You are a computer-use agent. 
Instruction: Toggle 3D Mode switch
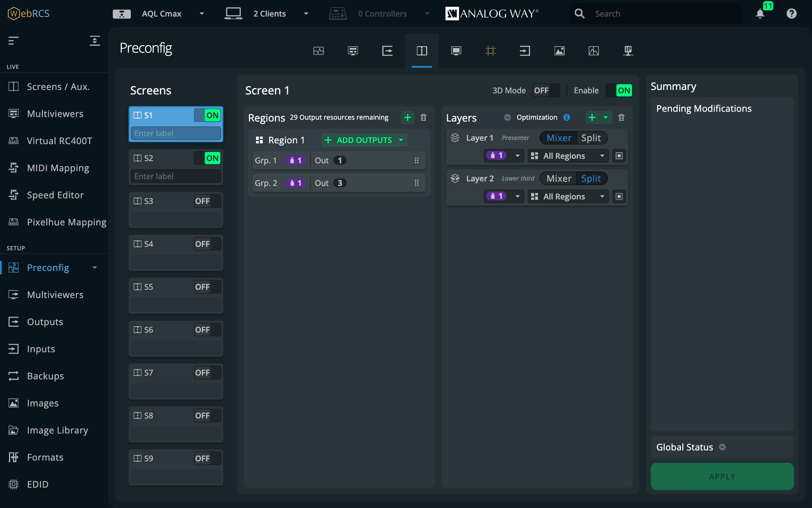(x=546, y=91)
